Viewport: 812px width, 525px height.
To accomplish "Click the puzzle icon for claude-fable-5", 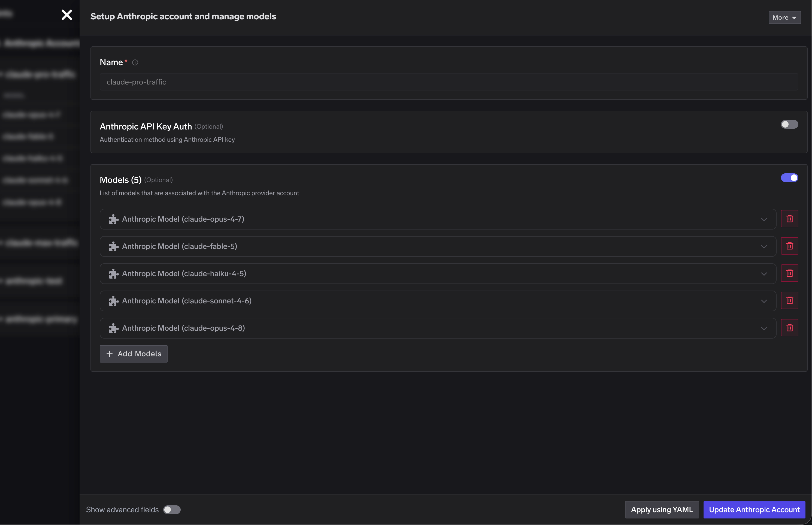I will (x=113, y=246).
